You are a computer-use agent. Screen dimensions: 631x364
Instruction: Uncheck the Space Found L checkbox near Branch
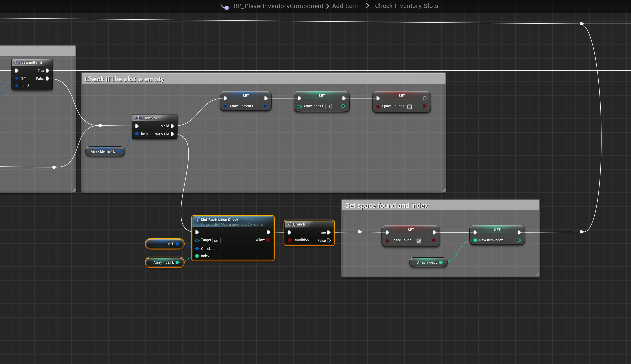pos(419,241)
